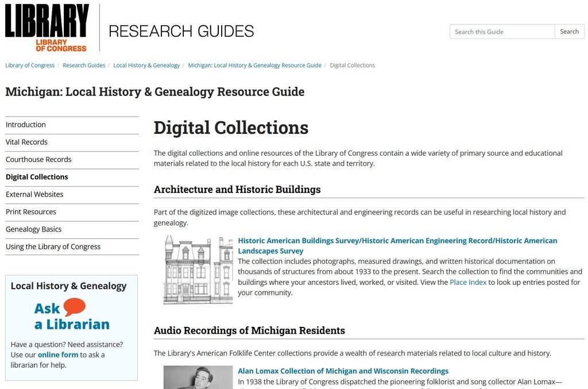Focus the Search this Guide field
588x389 pixels.
(502, 32)
